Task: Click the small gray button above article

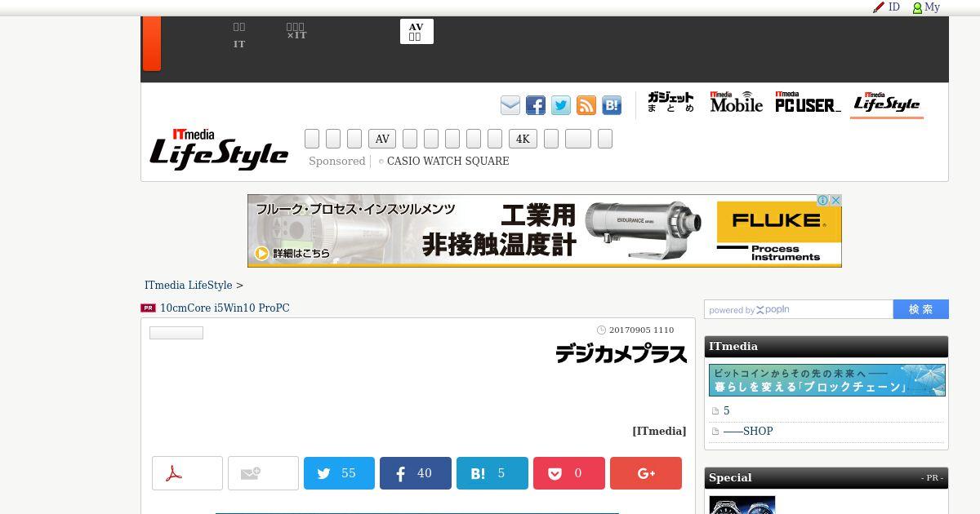Action: pos(176,333)
